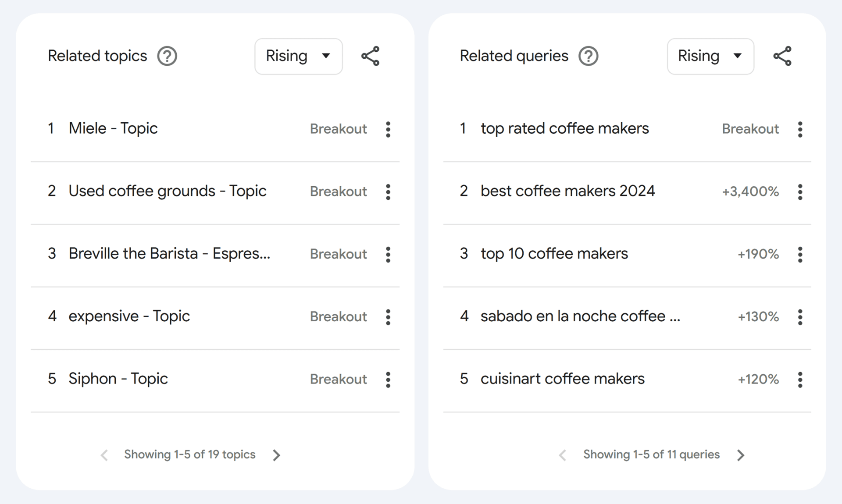Go to next page of queries
Image resolution: width=842 pixels, height=504 pixels.
point(741,455)
